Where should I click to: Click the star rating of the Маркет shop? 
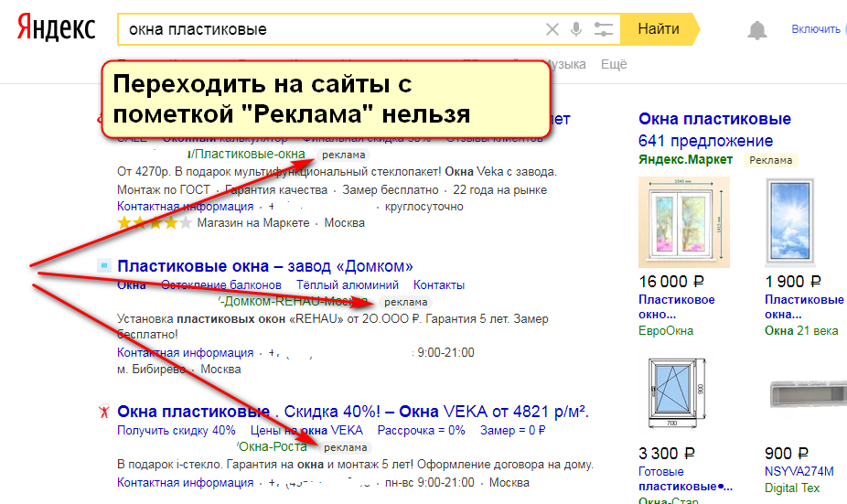click(x=155, y=222)
